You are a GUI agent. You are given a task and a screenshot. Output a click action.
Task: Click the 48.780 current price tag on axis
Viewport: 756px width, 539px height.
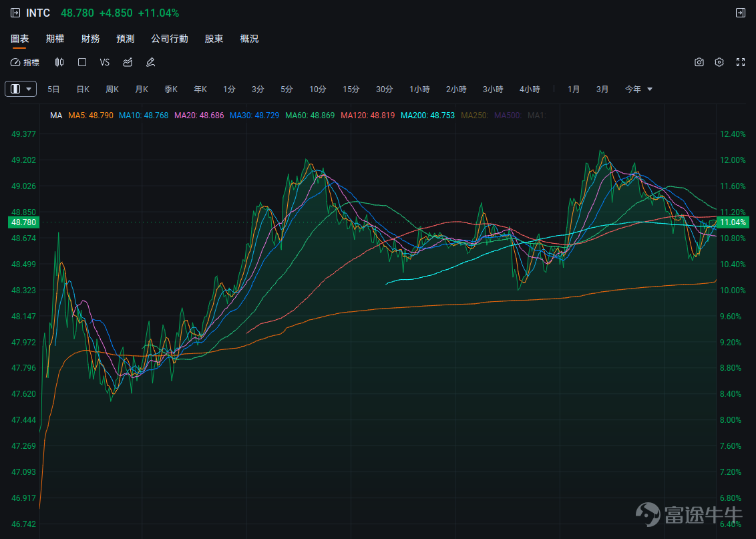coord(23,222)
